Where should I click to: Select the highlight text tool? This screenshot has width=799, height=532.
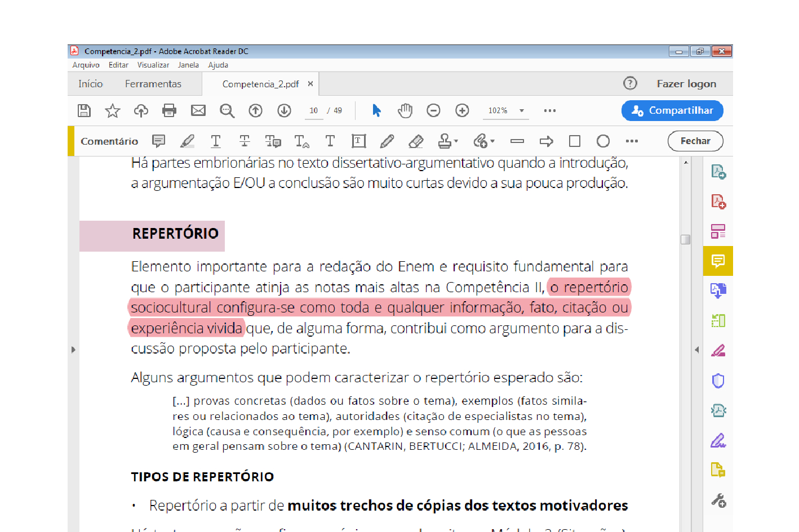point(187,141)
